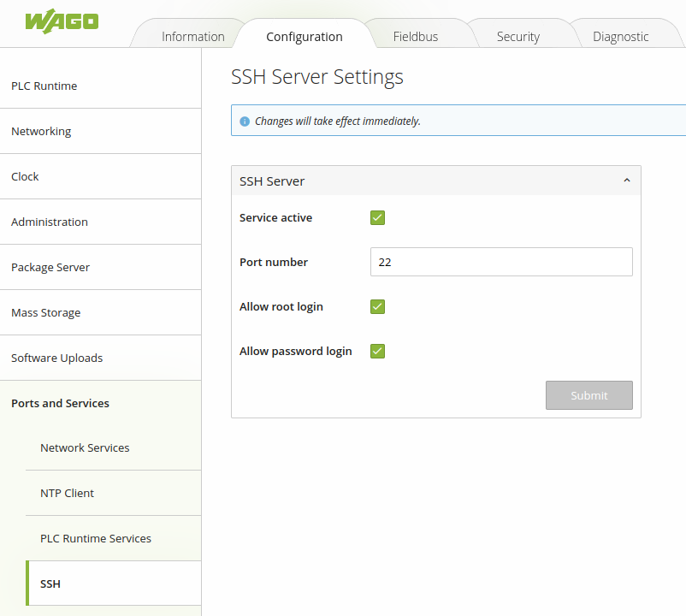Open the NTP Client sub-item
This screenshot has width=686, height=616.
[67, 493]
